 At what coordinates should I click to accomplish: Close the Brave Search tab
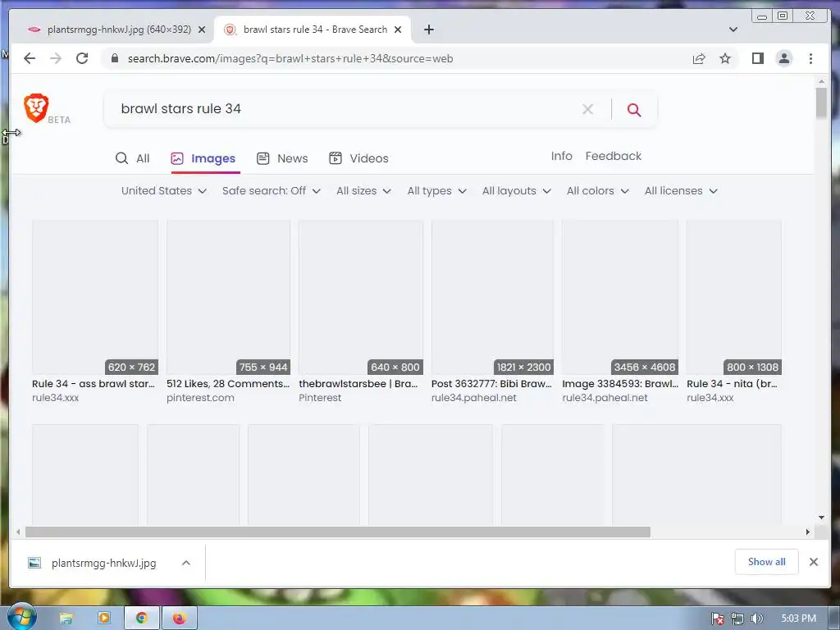(x=398, y=30)
